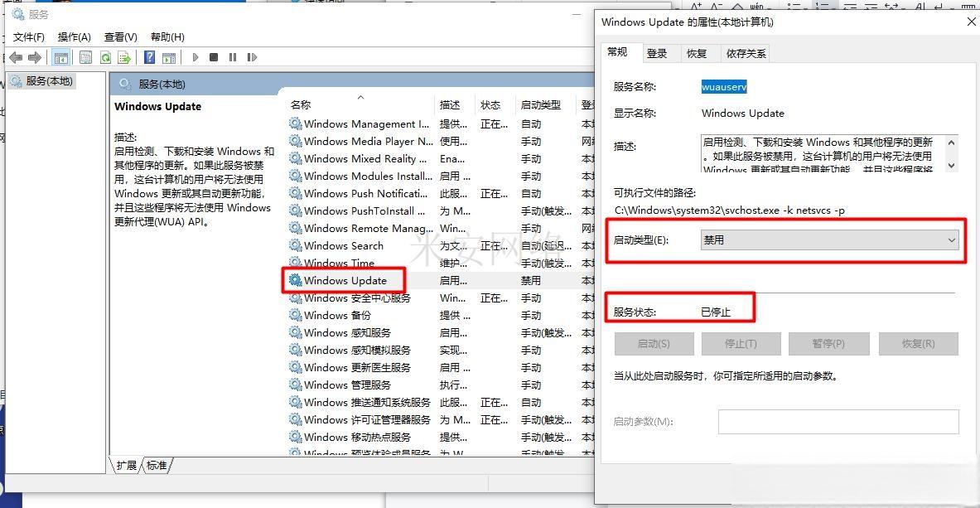Switch to the 依存关系 tab

pos(746,54)
